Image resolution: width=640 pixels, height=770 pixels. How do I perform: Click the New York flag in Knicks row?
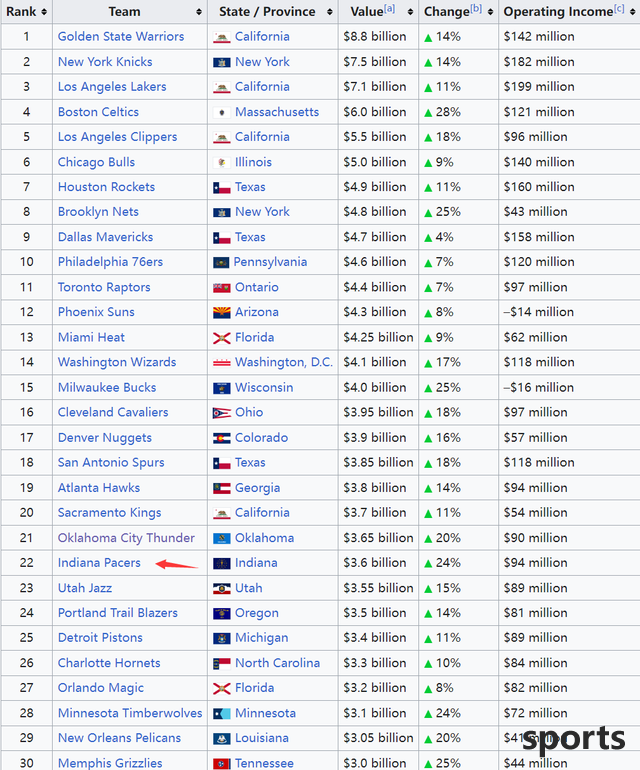point(222,62)
